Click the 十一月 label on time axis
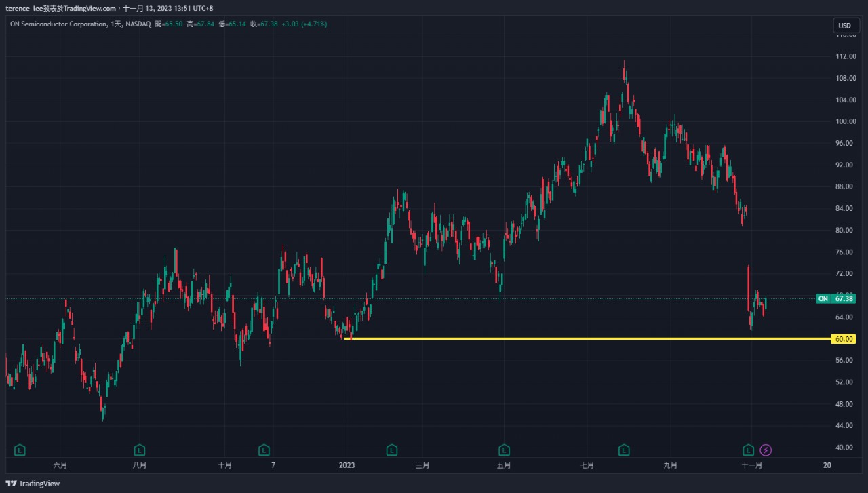This screenshot has width=868, height=493. tap(752, 465)
